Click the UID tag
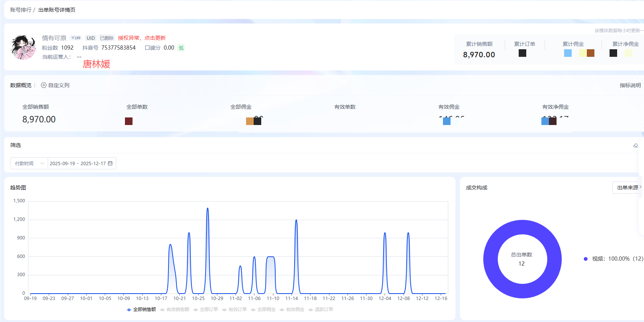 [x=90, y=38]
